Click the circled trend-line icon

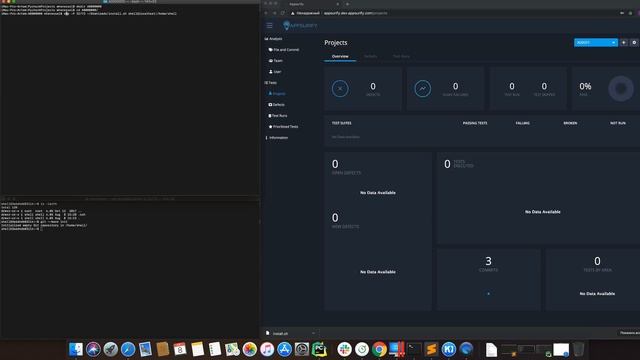pyautogui.click(x=422, y=89)
